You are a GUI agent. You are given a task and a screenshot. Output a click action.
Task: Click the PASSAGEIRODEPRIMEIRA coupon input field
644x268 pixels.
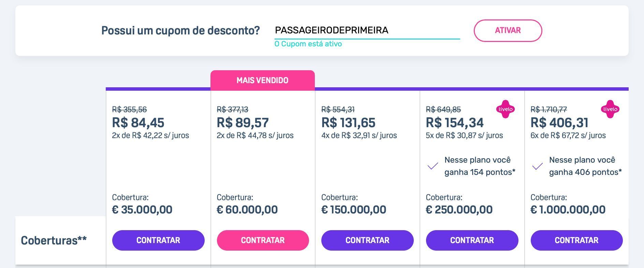click(367, 31)
